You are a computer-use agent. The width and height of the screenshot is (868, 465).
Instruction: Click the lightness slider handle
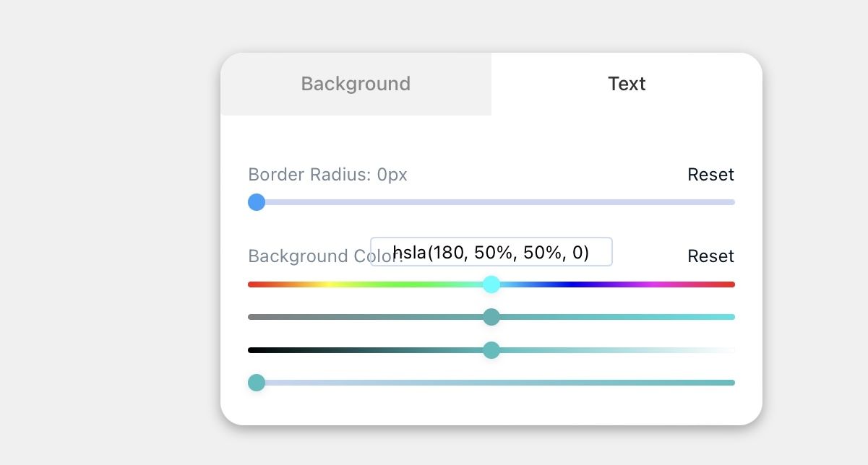click(x=491, y=350)
